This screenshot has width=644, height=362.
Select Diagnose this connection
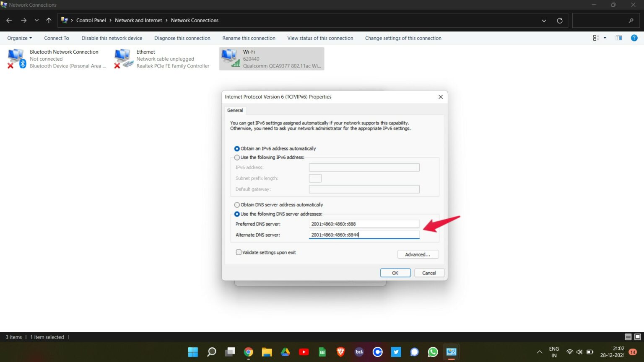(x=182, y=38)
